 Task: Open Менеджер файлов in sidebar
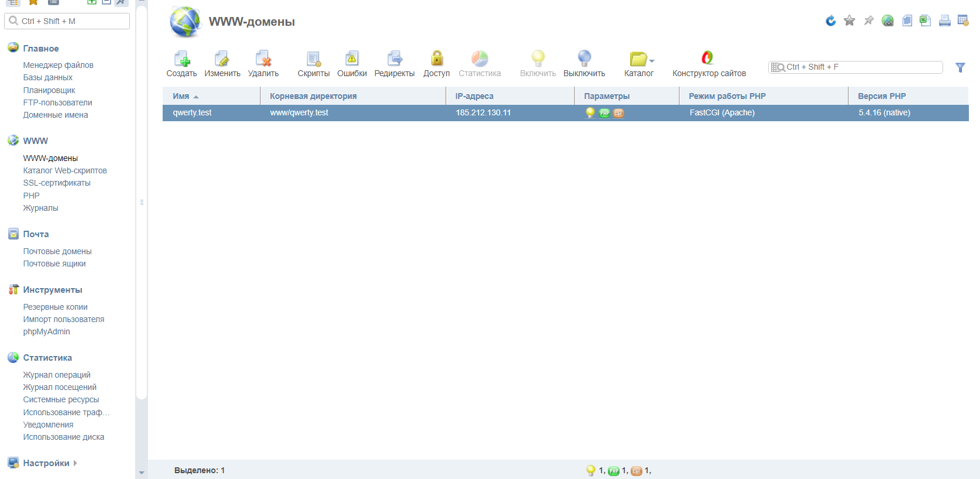[59, 65]
